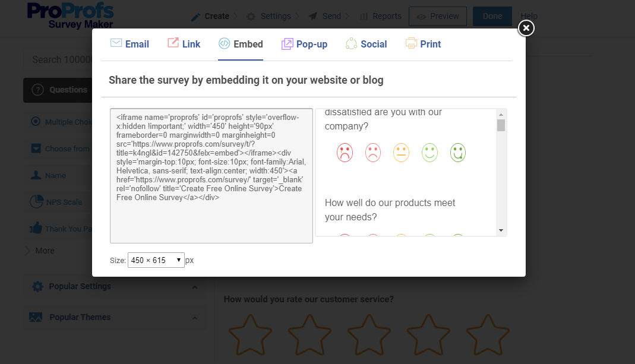Viewport: 635px width, 364px height.
Task: Click the first star rating icon
Action: point(250,335)
